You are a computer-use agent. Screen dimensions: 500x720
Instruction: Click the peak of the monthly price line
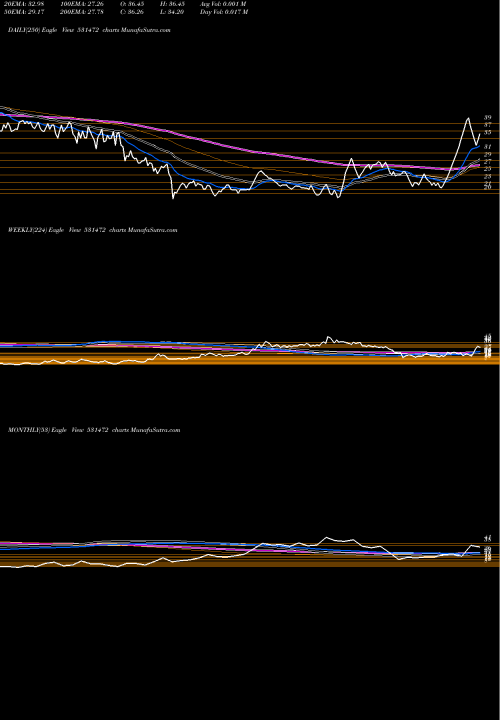pyautogui.click(x=326, y=537)
